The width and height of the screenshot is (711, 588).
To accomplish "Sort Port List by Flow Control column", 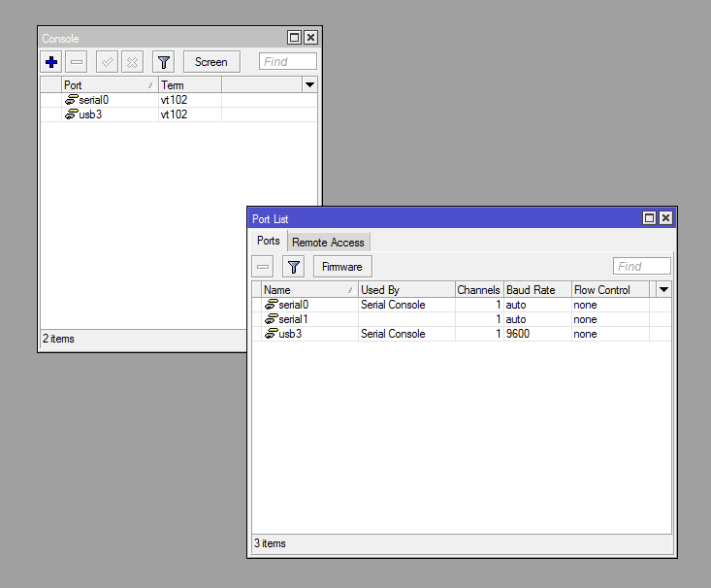I will 610,289.
